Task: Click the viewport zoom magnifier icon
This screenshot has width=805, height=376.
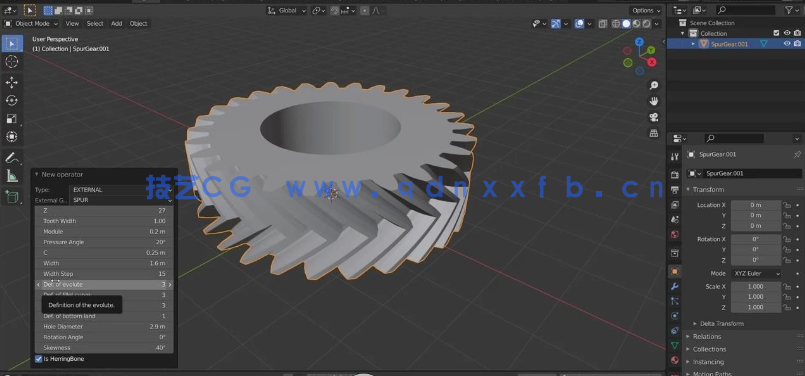Action: pyautogui.click(x=654, y=85)
